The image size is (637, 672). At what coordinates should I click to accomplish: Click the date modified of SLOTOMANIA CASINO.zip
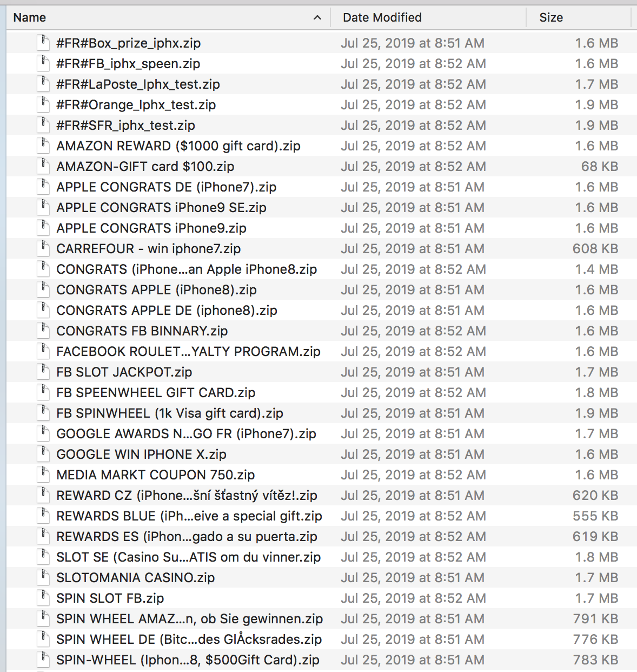(413, 577)
